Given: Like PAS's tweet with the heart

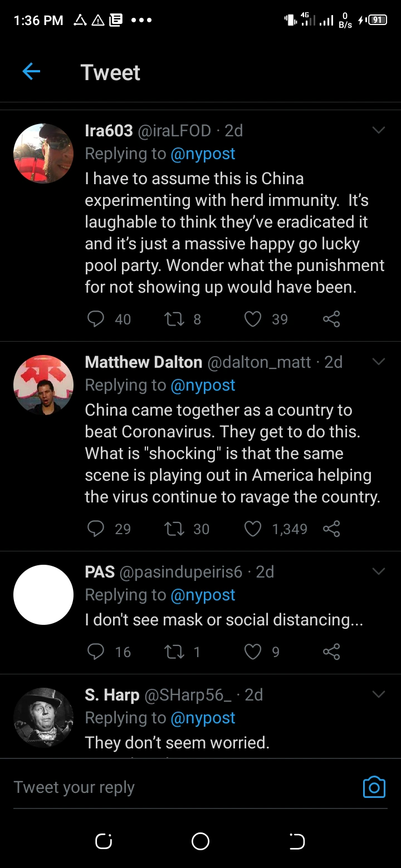Looking at the screenshot, I should pos(253,652).
